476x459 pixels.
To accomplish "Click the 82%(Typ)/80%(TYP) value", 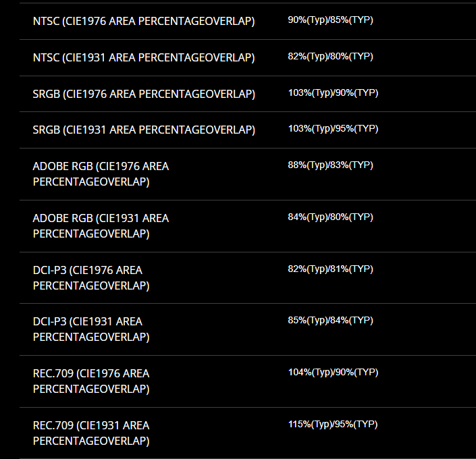I will click(330, 56).
